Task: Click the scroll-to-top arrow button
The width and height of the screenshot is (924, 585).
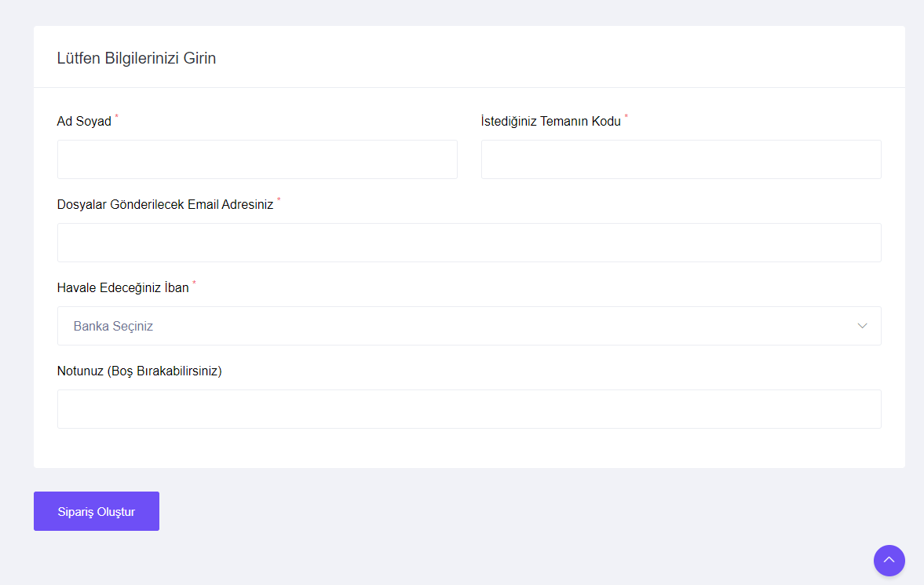Action: point(889,560)
